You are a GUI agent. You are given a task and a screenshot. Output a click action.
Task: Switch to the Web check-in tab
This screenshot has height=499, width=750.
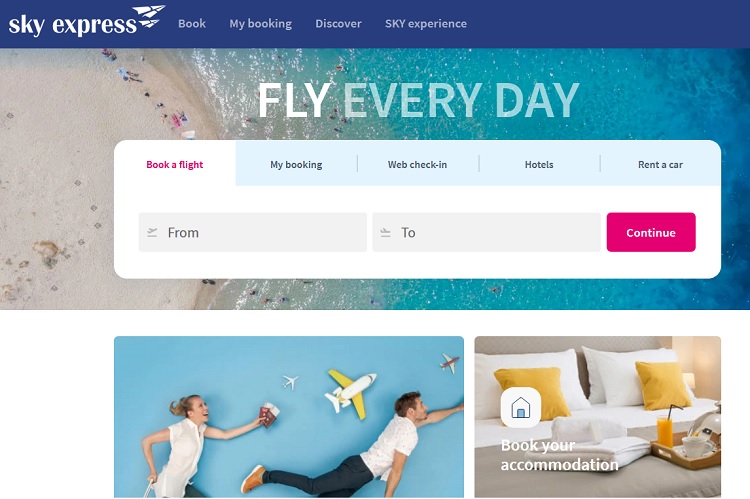coord(418,164)
